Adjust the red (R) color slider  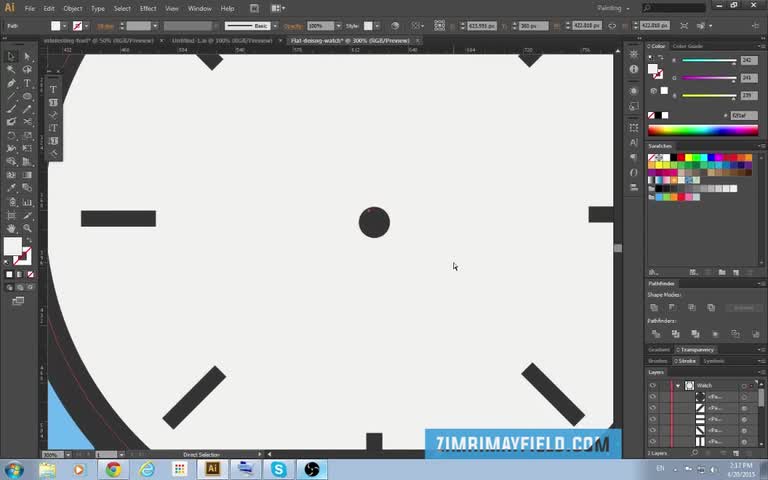point(709,61)
